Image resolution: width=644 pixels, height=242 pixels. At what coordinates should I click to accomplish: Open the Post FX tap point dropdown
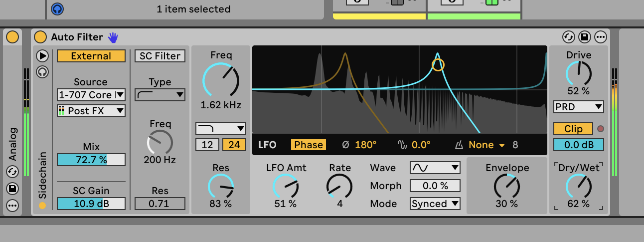[x=91, y=111]
